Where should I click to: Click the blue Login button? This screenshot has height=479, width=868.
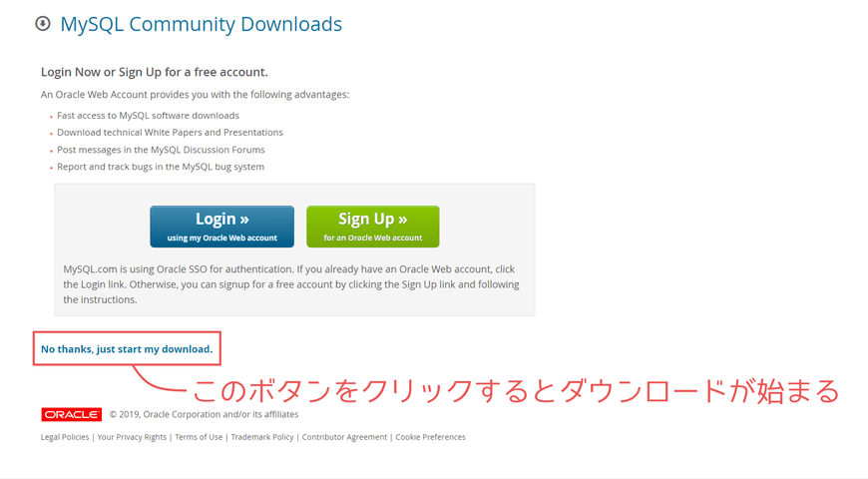pyautogui.click(x=221, y=227)
